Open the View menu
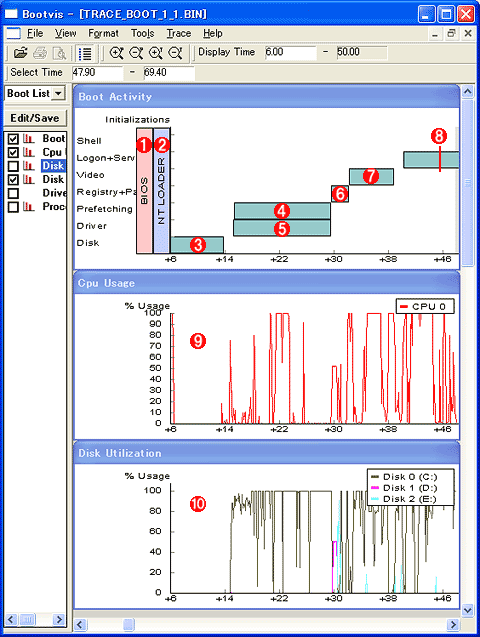This screenshot has height=637, width=480. tap(65, 33)
